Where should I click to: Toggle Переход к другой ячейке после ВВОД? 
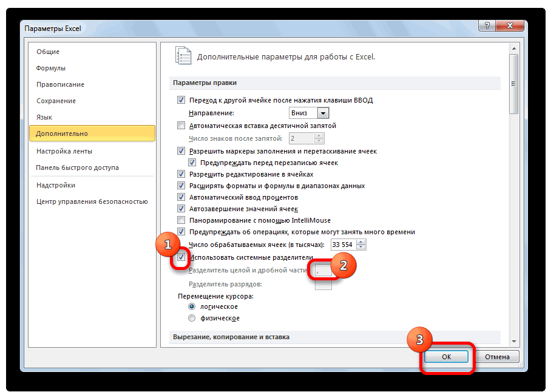point(181,100)
